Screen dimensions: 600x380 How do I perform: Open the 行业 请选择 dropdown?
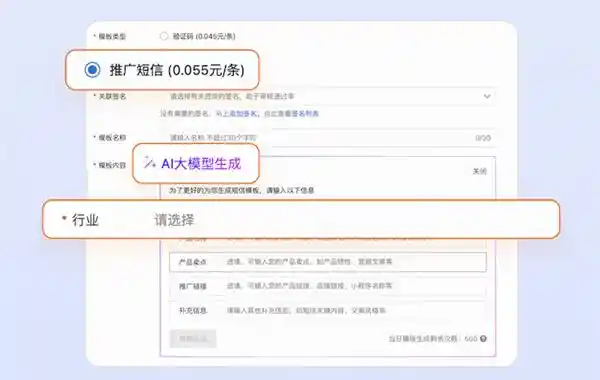302,220
